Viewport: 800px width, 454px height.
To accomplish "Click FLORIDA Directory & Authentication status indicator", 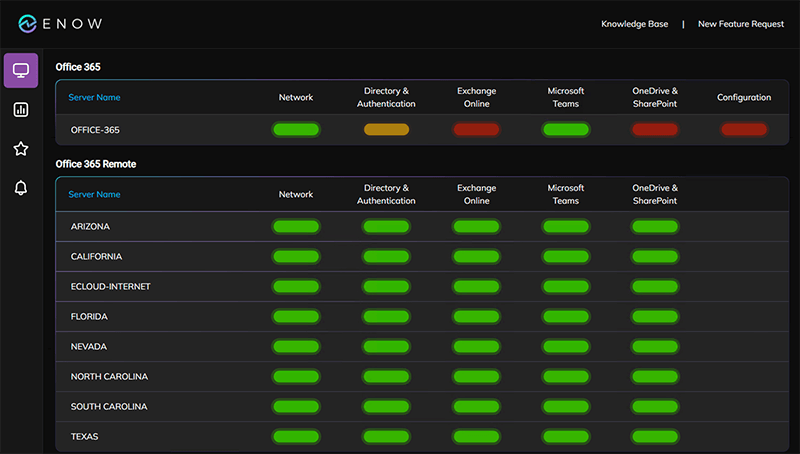I will pos(386,317).
